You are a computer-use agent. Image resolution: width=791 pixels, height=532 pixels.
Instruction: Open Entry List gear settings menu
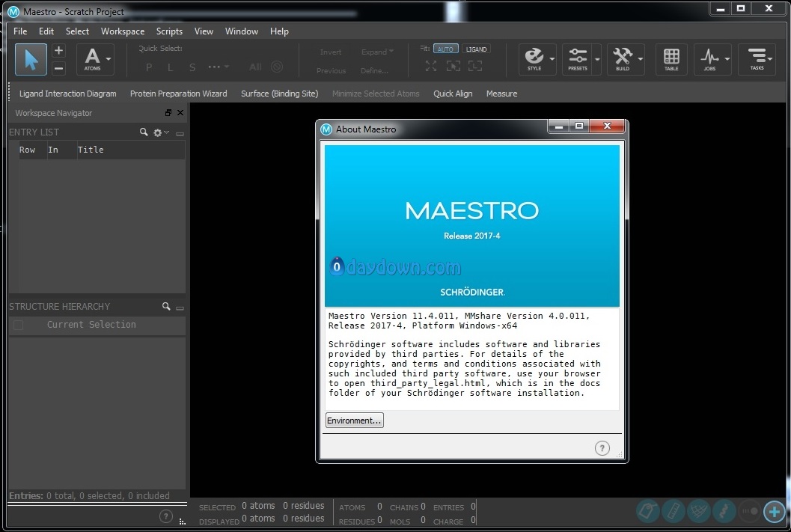click(x=161, y=132)
